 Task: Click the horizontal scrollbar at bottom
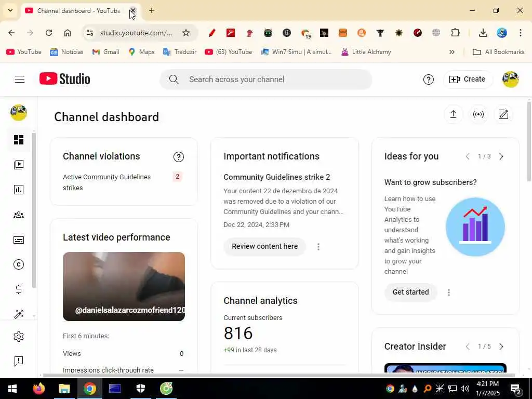point(278,375)
